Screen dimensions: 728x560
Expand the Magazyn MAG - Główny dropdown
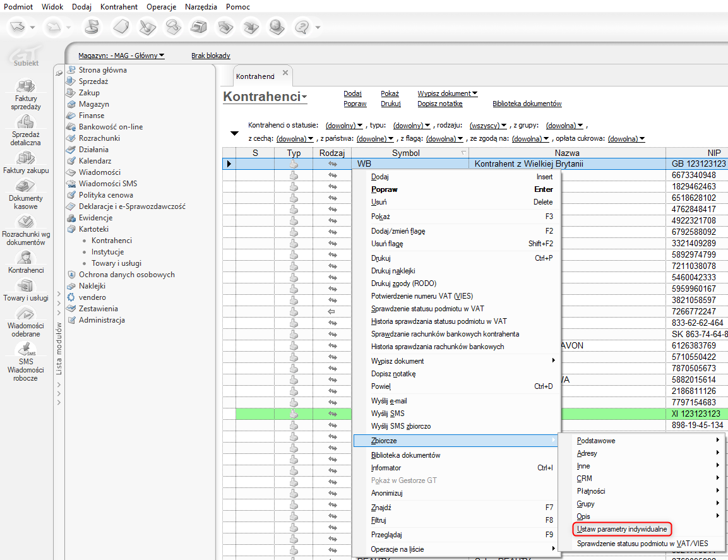121,56
